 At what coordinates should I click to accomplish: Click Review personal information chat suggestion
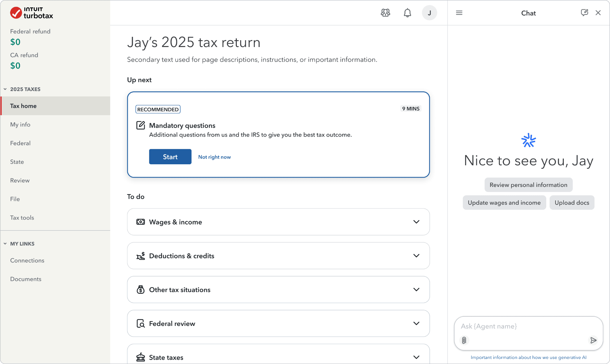coord(528,185)
